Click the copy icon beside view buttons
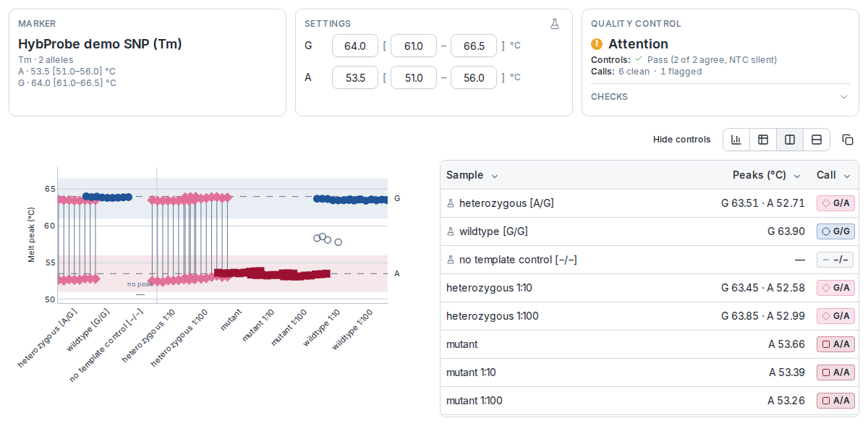Viewport: 868px width, 426px height. point(848,140)
